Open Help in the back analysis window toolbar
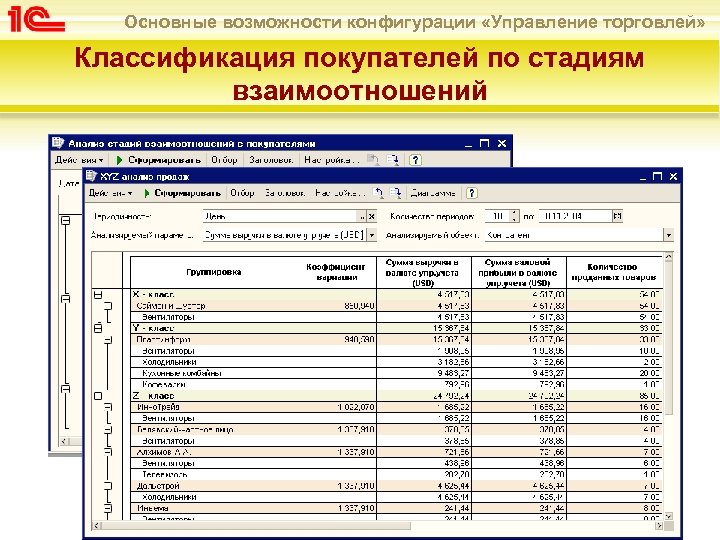720x540 pixels. (x=415, y=160)
